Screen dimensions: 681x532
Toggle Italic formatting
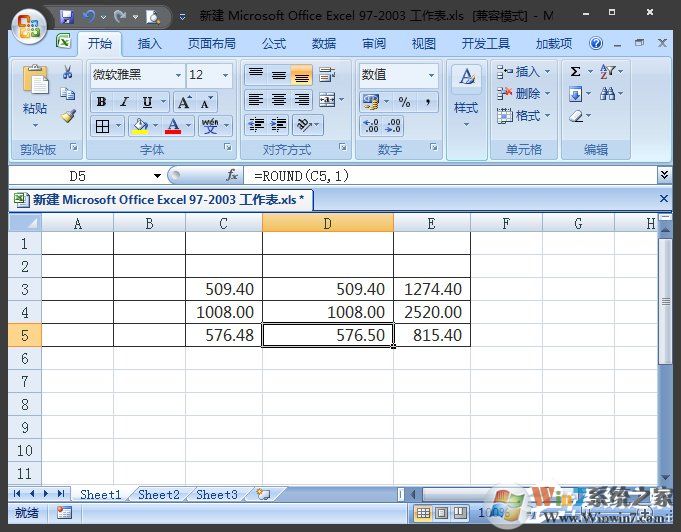[x=124, y=102]
